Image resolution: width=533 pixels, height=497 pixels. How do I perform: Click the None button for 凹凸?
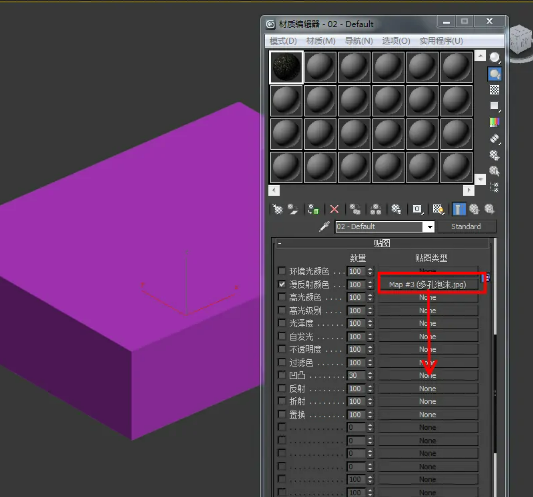[x=428, y=375]
